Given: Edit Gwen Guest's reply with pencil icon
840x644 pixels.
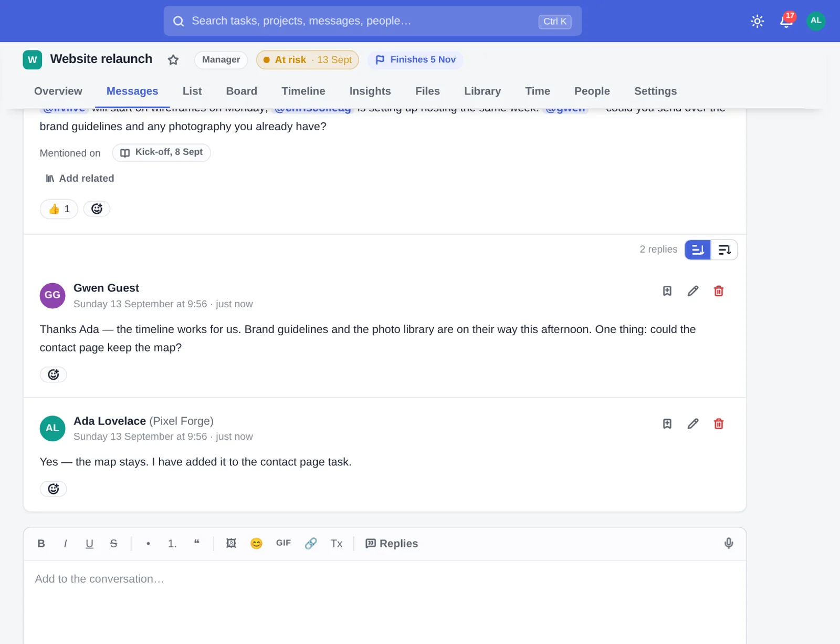Looking at the screenshot, I should pyautogui.click(x=693, y=291).
